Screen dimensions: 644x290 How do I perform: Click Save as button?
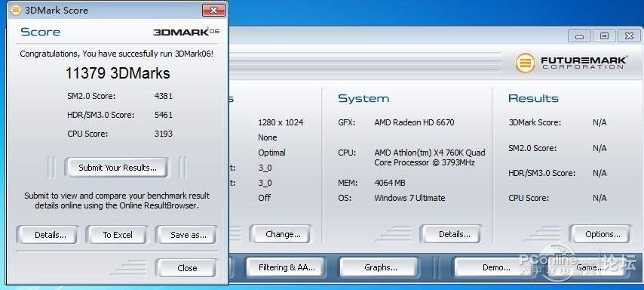point(188,235)
